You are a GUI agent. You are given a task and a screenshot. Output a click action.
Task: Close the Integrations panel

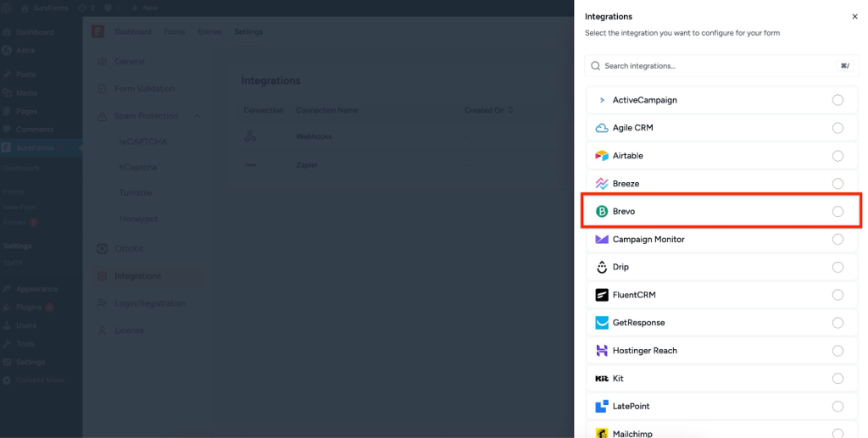tap(854, 16)
